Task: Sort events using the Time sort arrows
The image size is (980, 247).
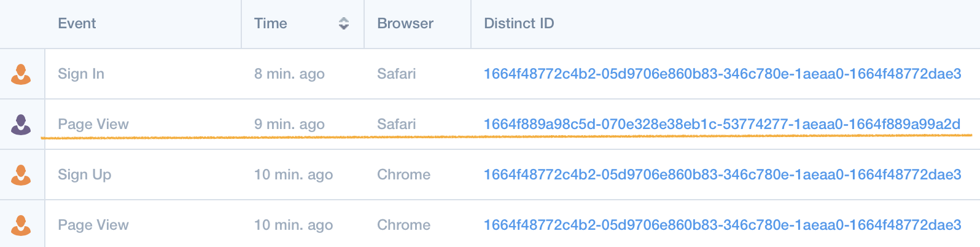Action: tap(344, 23)
